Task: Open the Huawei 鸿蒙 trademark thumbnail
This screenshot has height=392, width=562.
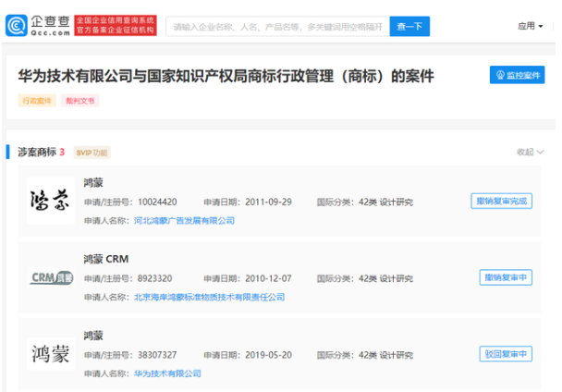Action: click(x=51, y=353)
